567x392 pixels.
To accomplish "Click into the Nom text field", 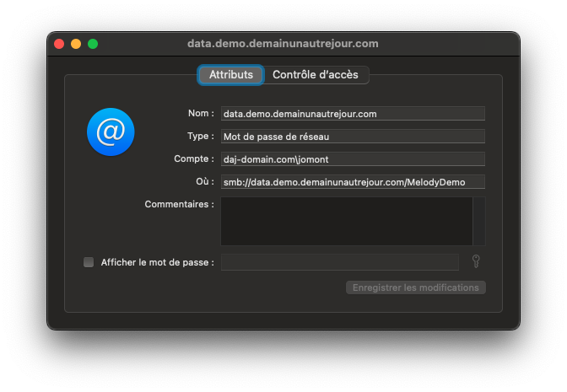I will pos(352,114).
